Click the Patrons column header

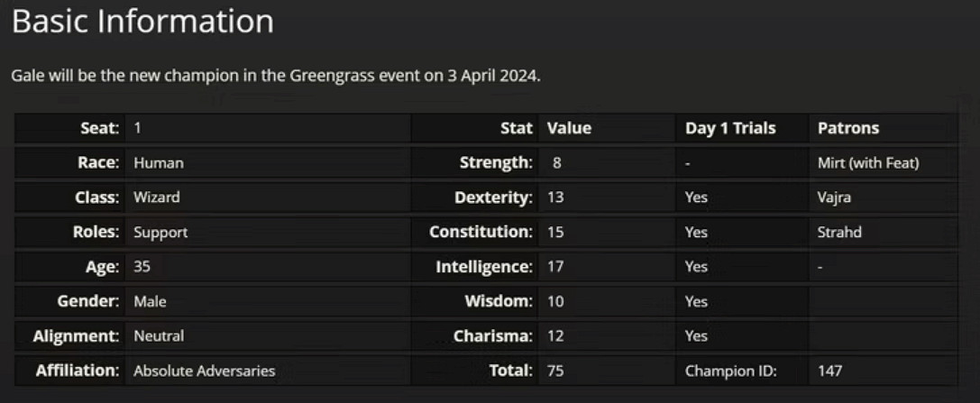847,128
